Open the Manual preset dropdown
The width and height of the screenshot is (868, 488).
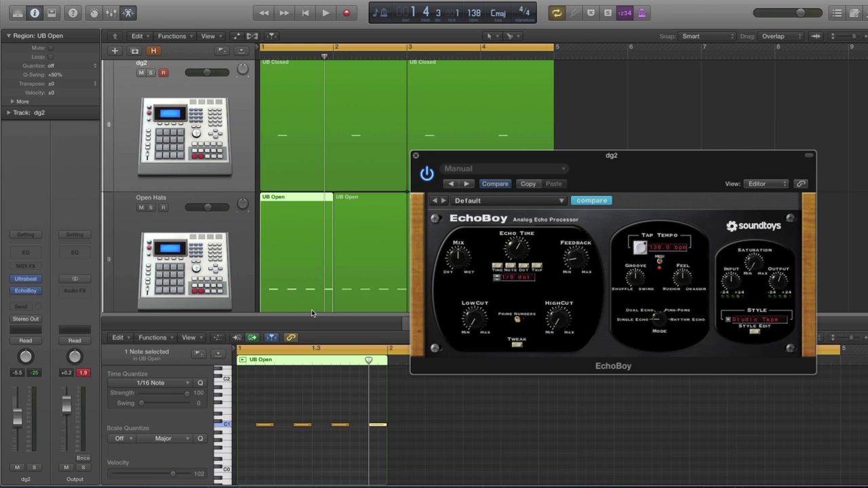(x=504, y=169)
